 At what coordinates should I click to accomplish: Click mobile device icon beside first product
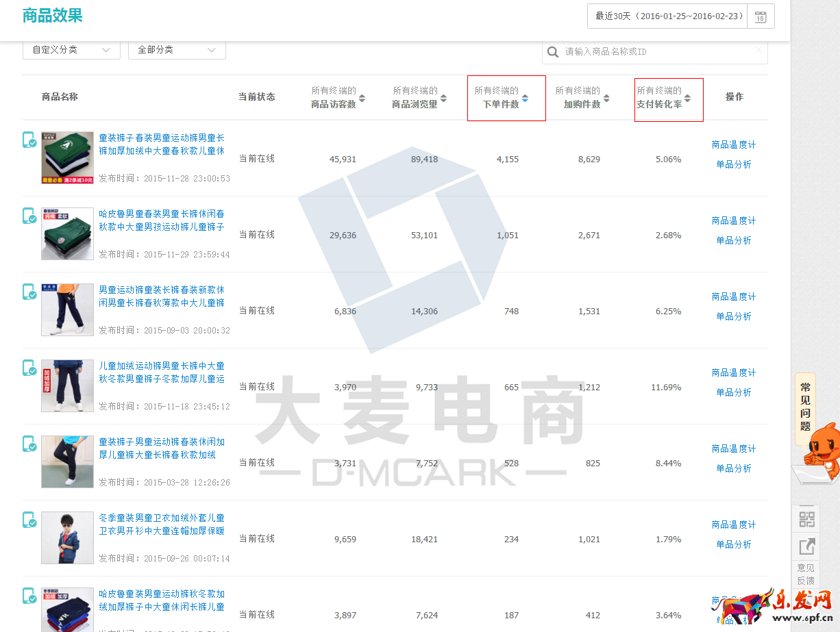click(29, 140)
